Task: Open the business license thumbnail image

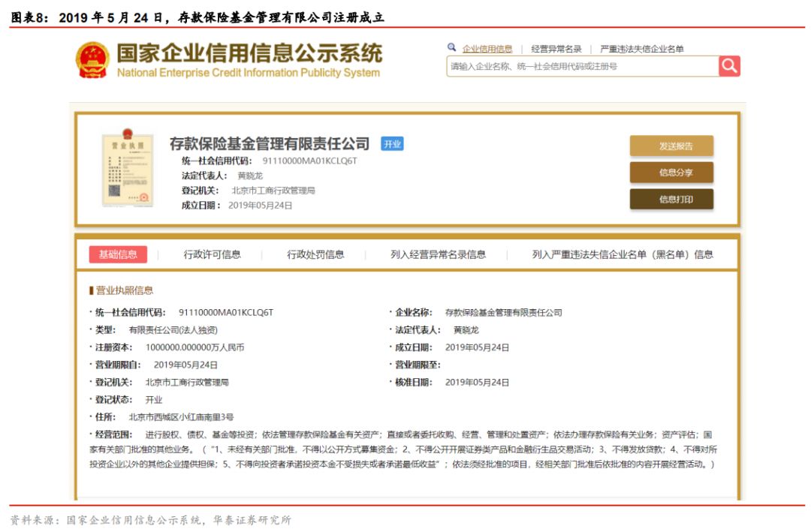Action: tap(128, 168)
